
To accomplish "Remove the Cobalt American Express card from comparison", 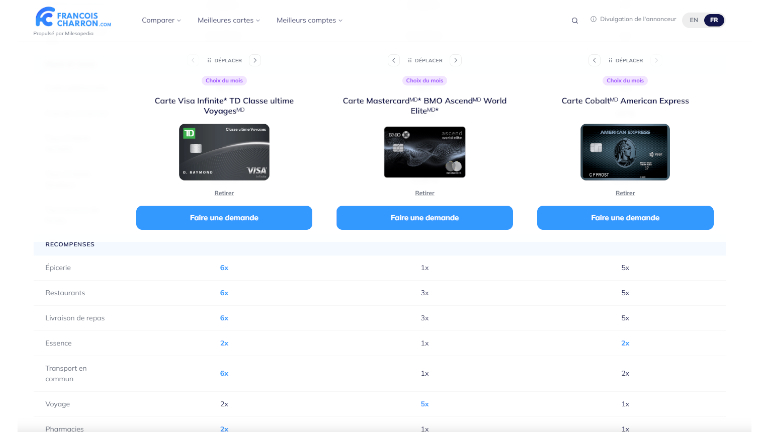I will [625, 193].
